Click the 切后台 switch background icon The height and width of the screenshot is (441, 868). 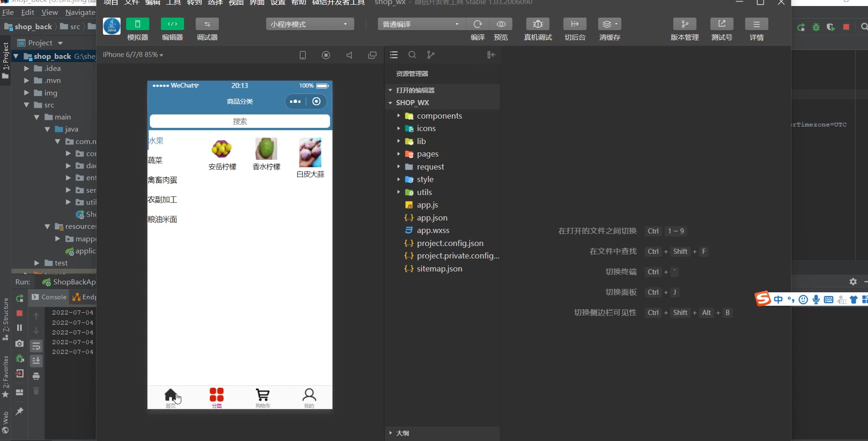pyautogui.click(x=575, y=24)
